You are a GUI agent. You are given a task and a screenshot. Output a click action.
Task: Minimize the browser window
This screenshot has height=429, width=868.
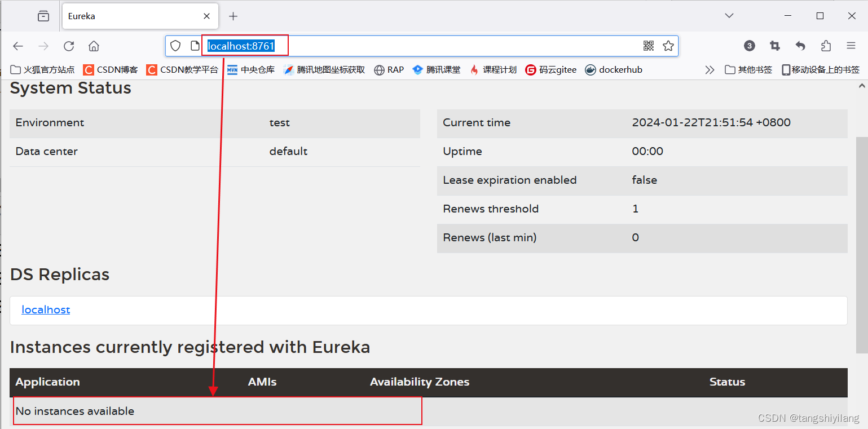pyautogui.click(x=788, y=16)
